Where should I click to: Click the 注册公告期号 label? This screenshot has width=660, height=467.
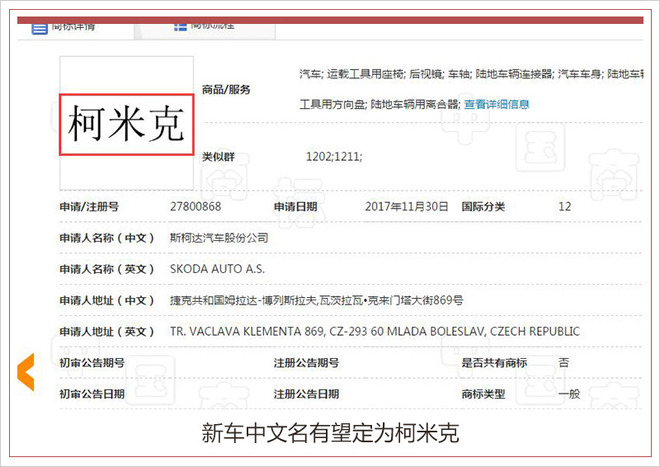306,363
